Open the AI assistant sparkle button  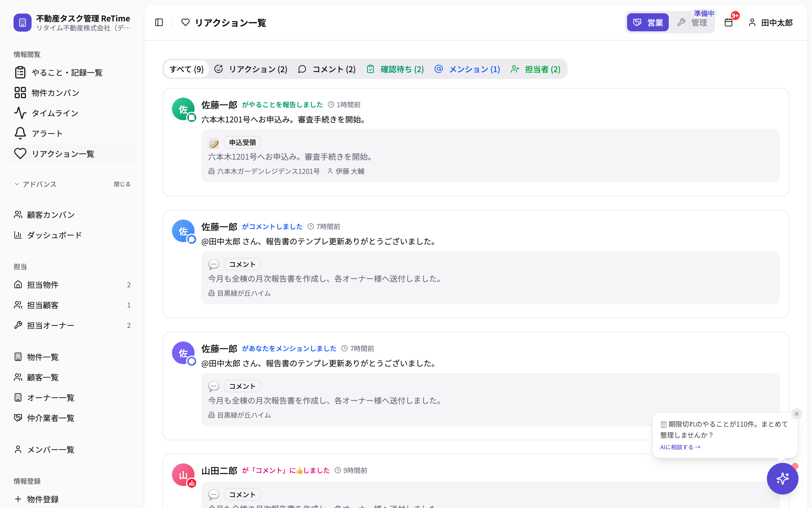[x=782, y=478]
